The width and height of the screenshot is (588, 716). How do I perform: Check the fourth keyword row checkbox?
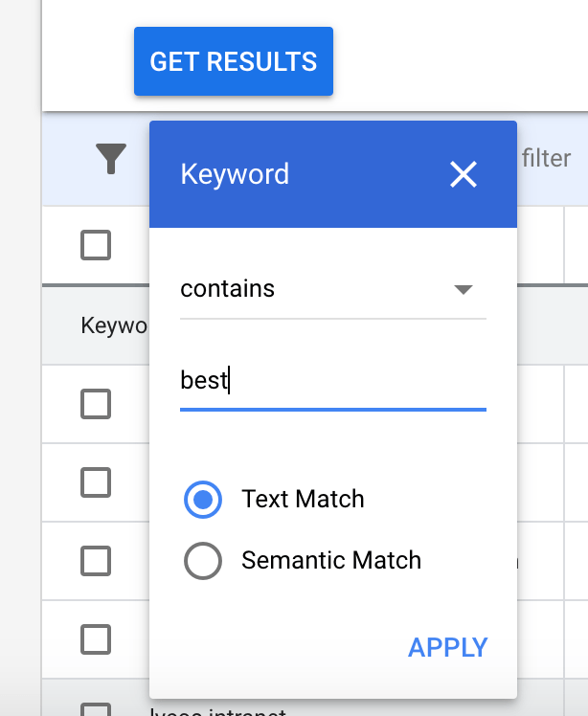[x=96, y=638]
